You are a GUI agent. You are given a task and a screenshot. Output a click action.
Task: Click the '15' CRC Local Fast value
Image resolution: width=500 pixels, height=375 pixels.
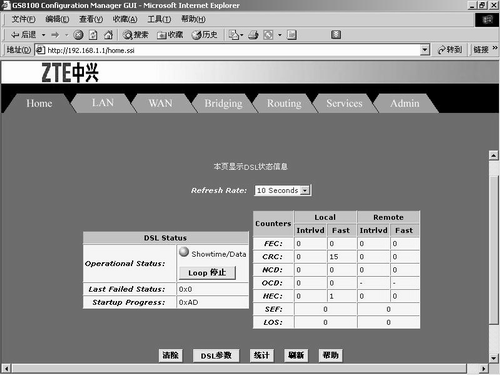[x=334, y=257]
